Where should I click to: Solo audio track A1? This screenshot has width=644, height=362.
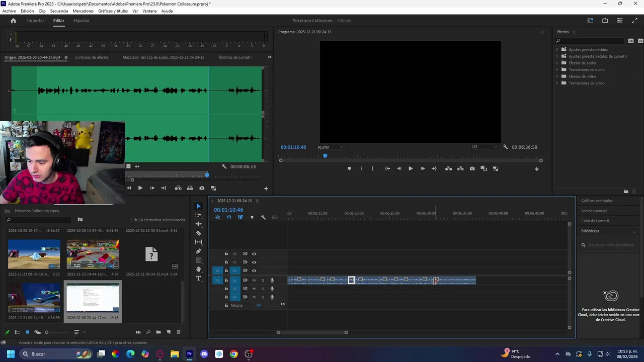point(263,280)
